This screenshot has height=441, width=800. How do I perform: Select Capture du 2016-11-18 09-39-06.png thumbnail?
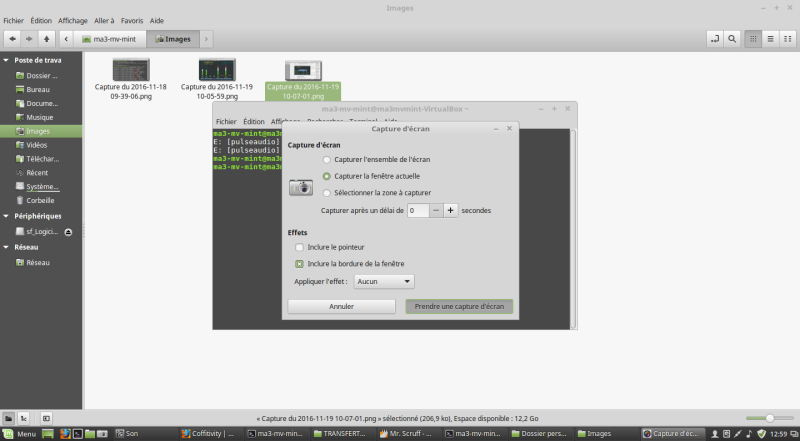click(x=131, y=79)
